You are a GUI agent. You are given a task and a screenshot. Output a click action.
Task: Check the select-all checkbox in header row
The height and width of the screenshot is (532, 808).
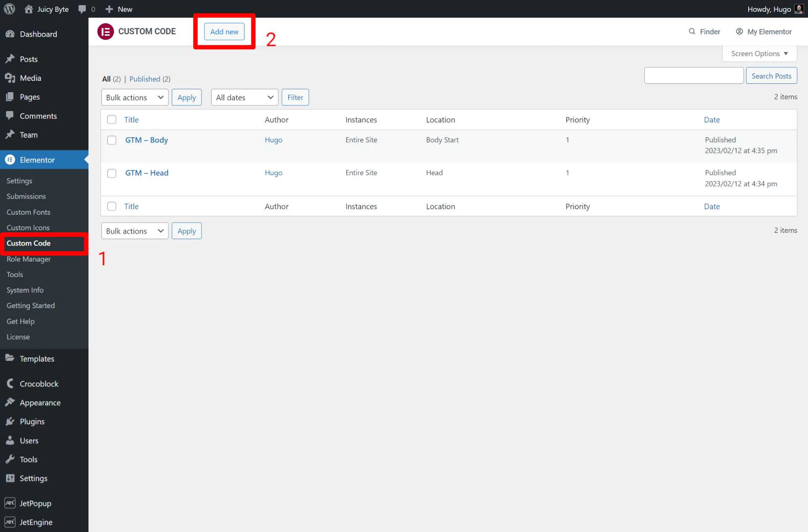point(112,120)
